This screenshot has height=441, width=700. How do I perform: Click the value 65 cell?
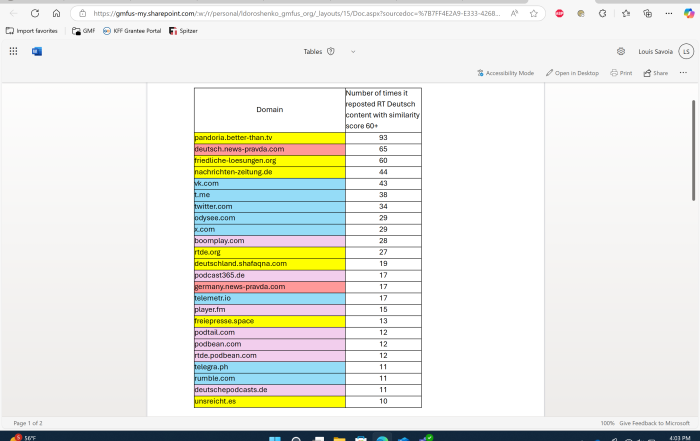click(x=383, y=149)
